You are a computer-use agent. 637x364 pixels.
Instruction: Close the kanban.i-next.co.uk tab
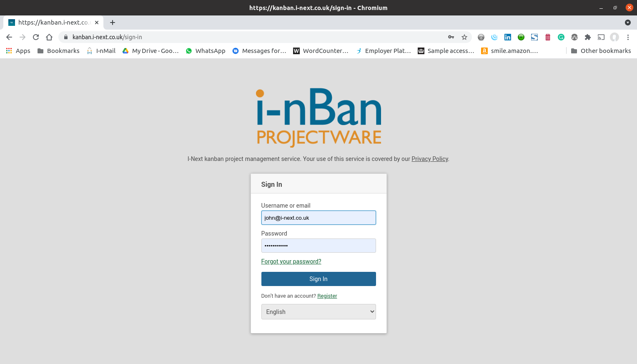pyautogui.click(x=97, y=23)
